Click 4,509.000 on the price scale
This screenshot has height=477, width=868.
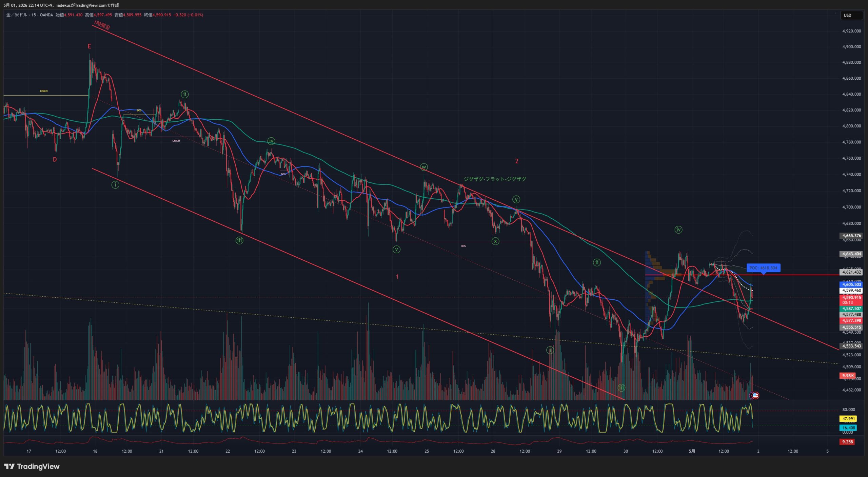851,367
